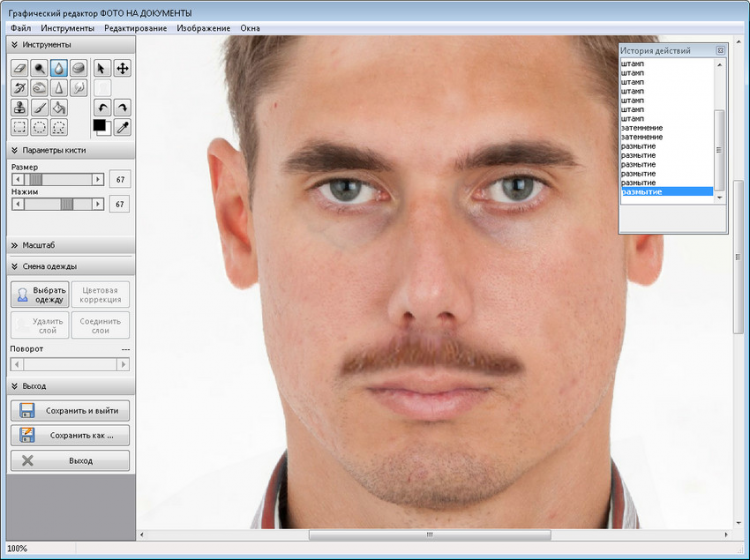
Task: Increase Размер with the right arrow
Action: point(98,179)
